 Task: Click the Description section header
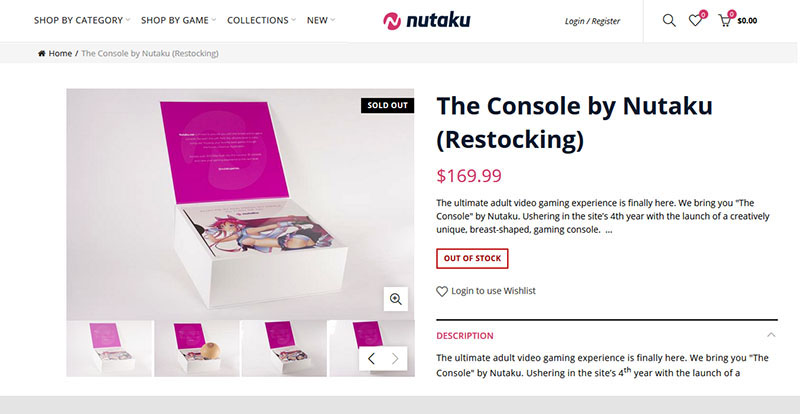click(465, 336)
